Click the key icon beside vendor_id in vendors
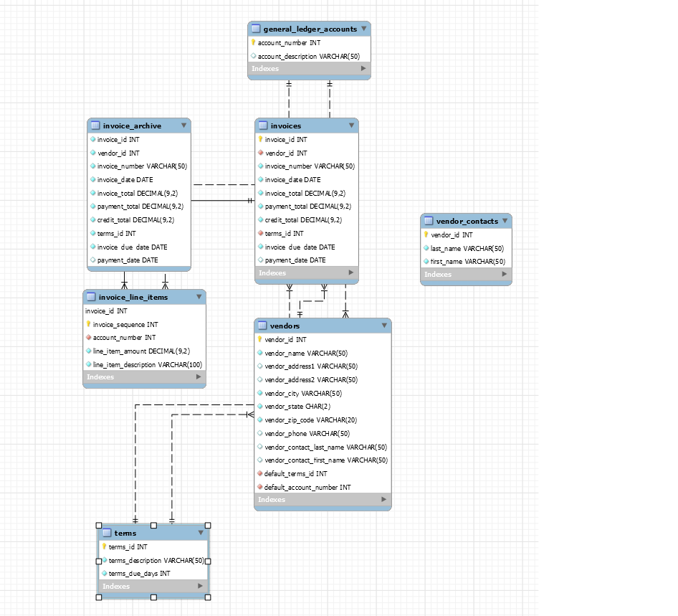Viewport: 678px width, 616px height. pyautogui.click(x=260, y=339)
